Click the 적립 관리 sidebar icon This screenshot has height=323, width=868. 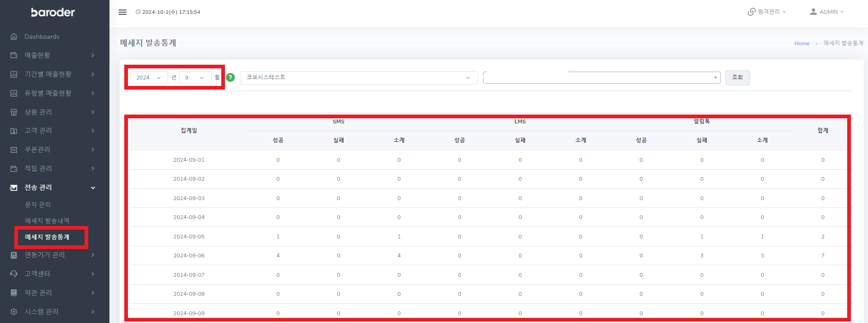tap(14, 169)
